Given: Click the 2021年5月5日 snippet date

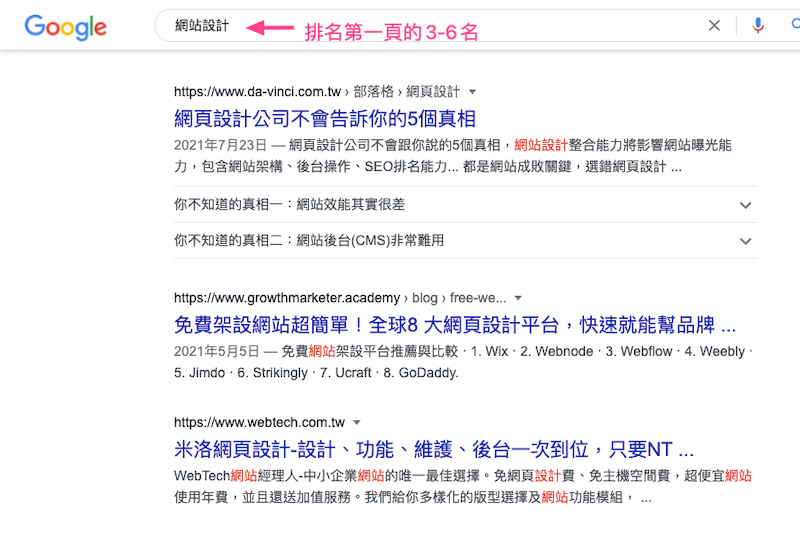Looking at the screenshot, I should 217,351.
